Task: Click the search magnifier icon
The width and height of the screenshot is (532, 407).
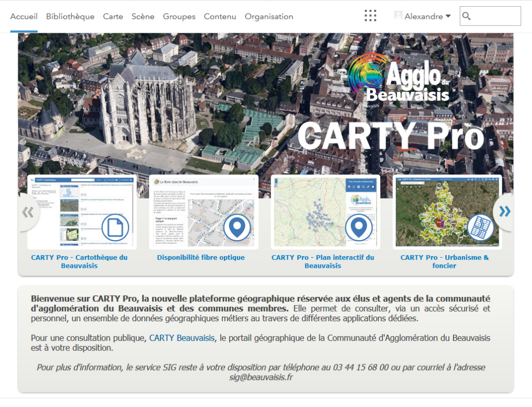Action: coord(467,16)
